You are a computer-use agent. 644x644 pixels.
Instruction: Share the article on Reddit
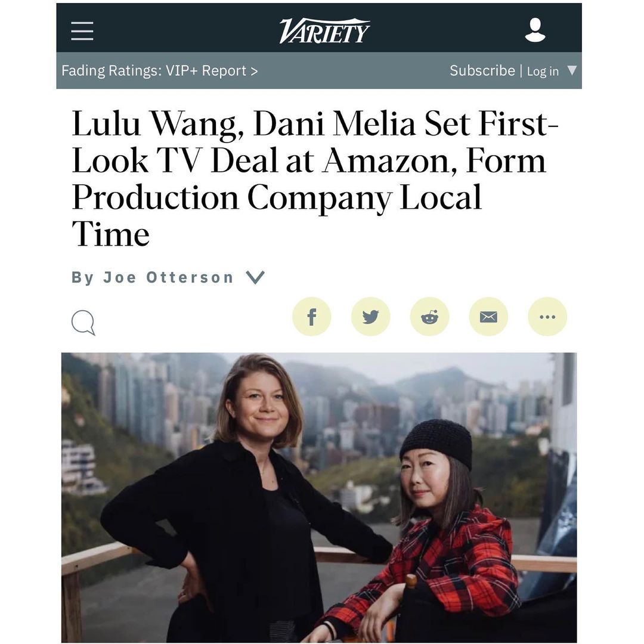429,317
